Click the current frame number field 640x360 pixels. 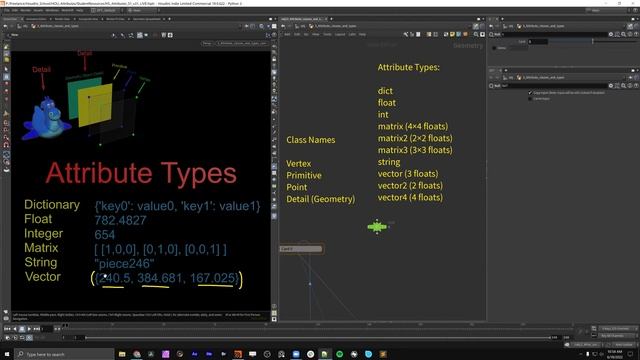coord(47,329)
